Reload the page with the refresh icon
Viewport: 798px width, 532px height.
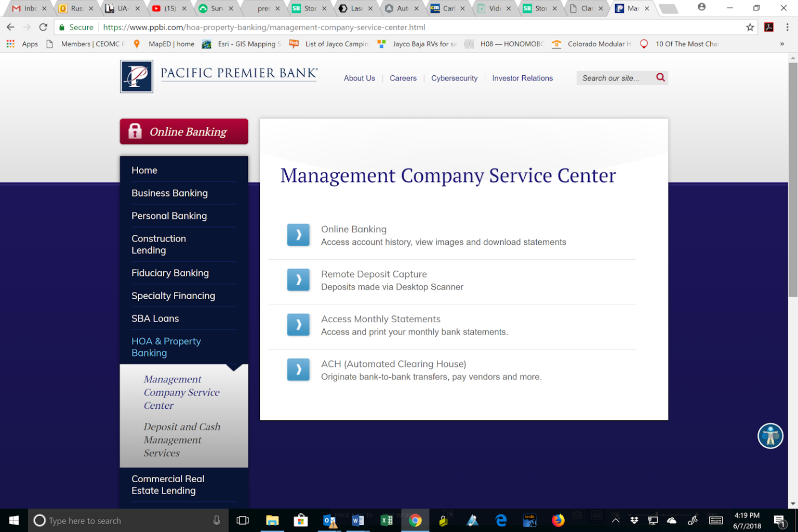tap(44, 27)
